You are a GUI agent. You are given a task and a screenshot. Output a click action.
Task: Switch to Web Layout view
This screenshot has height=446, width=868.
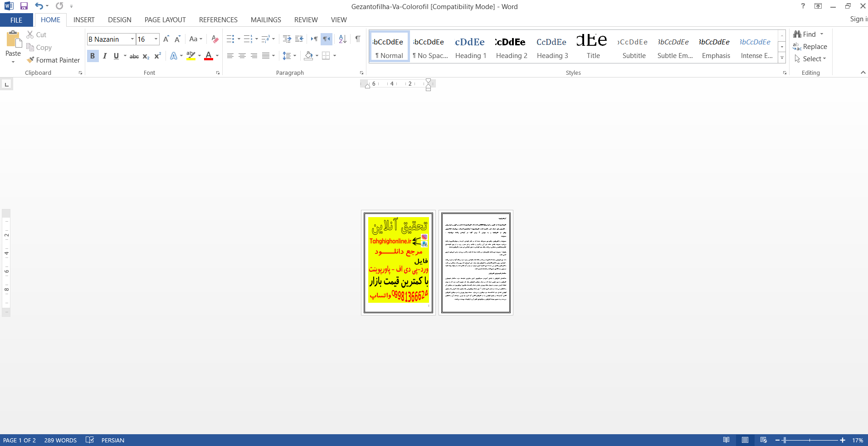pos(764,440)
